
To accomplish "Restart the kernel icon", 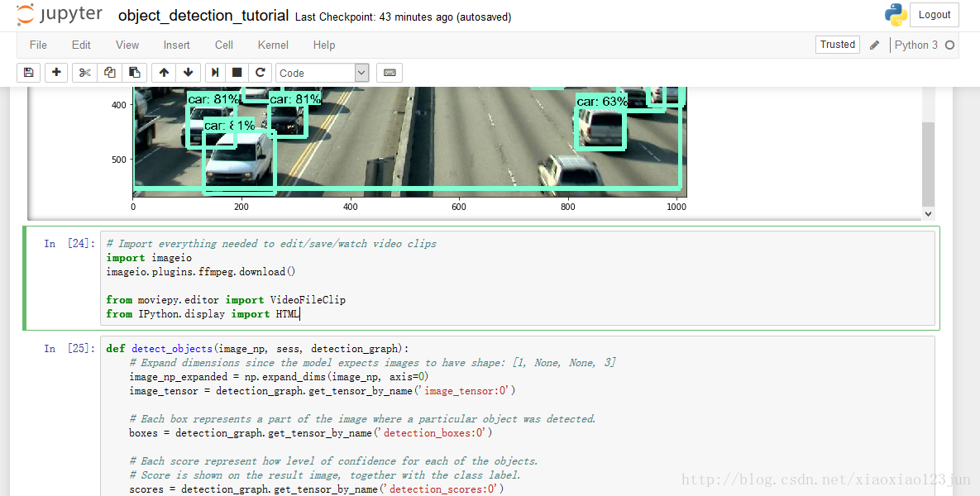I will tap(260, 73).
